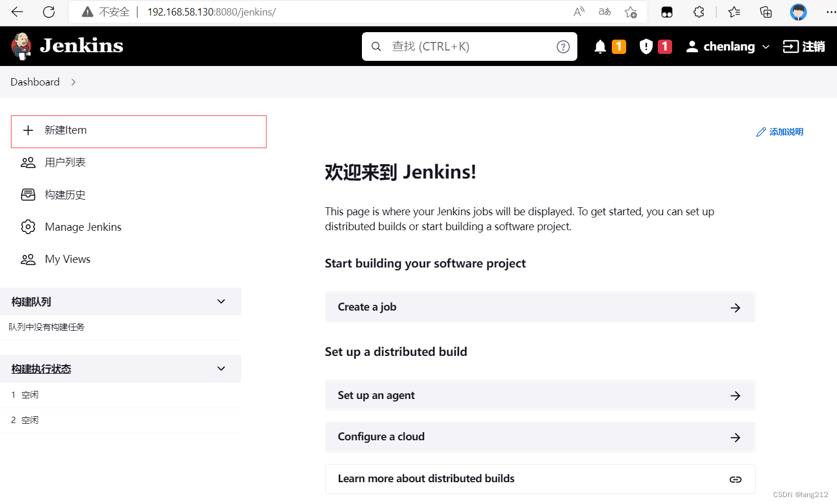This screenshot has width=837, height=504.
Task: Add page to favorites star icon
Action: 631,12
